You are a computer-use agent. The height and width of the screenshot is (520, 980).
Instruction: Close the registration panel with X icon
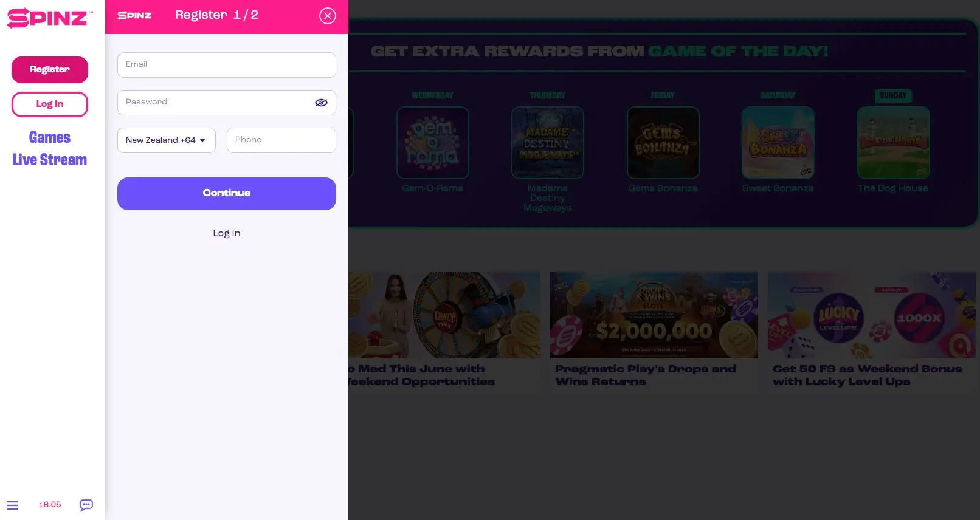328,16
